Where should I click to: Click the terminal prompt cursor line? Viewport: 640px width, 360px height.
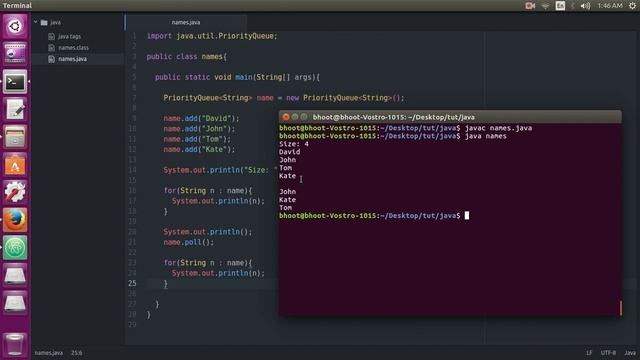coord(374,216)
